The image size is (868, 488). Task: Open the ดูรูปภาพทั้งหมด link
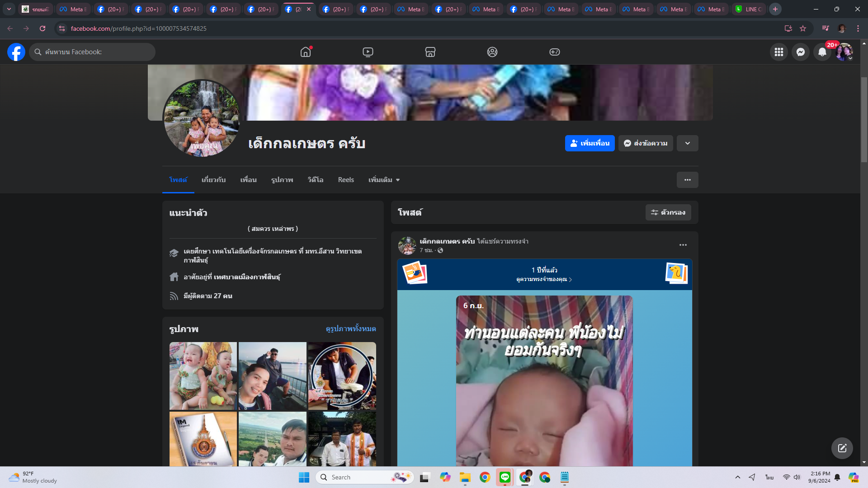(351, 329)
